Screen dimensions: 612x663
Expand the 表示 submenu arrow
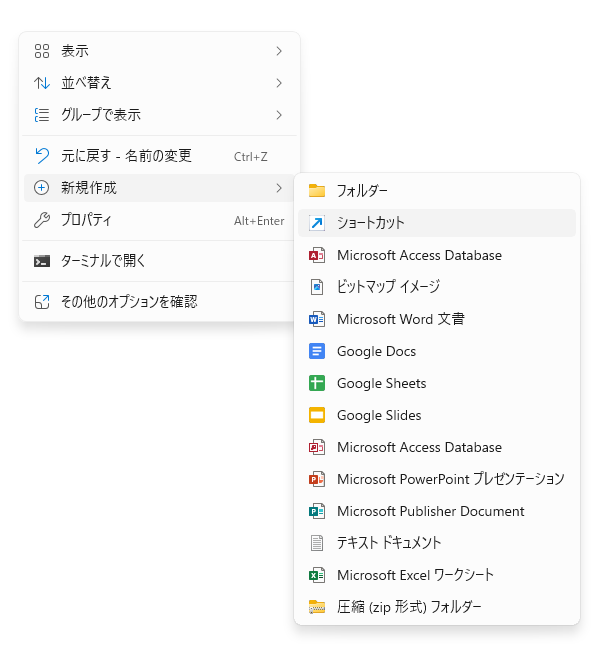point(279,51)
